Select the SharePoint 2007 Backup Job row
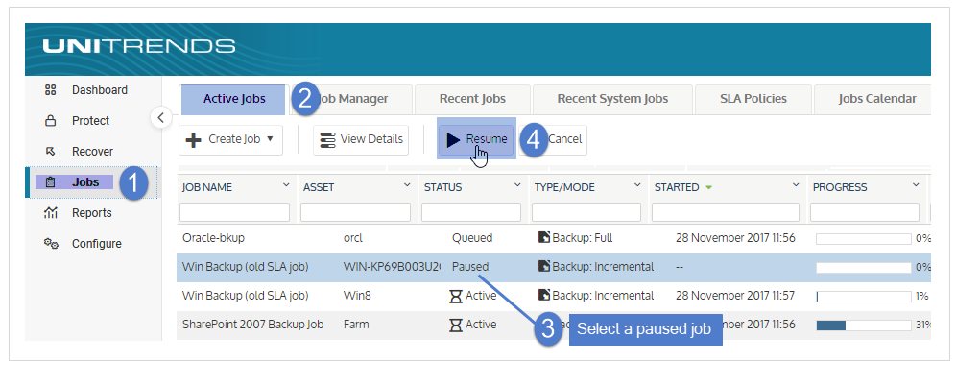 click(554, 326)
